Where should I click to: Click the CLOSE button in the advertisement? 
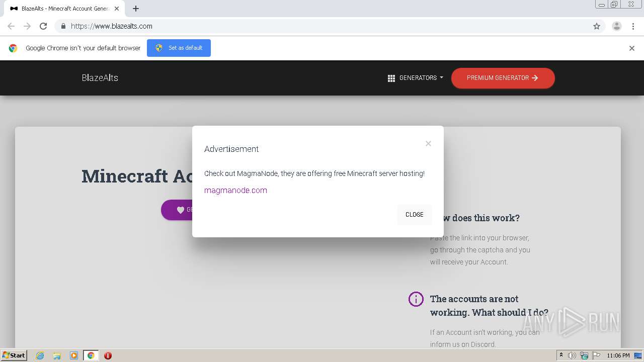[414, 215]
